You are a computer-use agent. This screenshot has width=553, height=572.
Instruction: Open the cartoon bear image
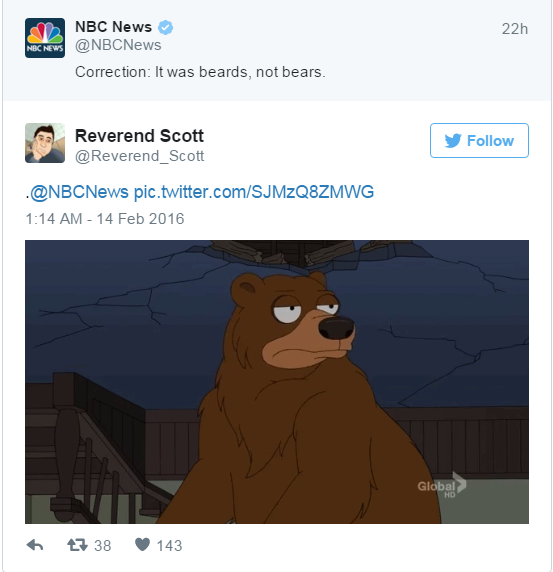(x=277, y=382)
